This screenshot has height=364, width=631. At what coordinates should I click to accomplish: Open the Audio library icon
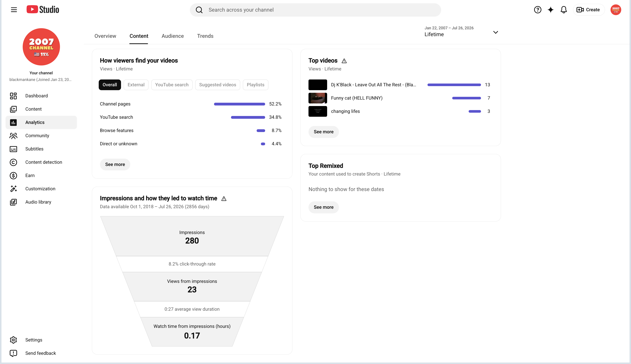13,202
